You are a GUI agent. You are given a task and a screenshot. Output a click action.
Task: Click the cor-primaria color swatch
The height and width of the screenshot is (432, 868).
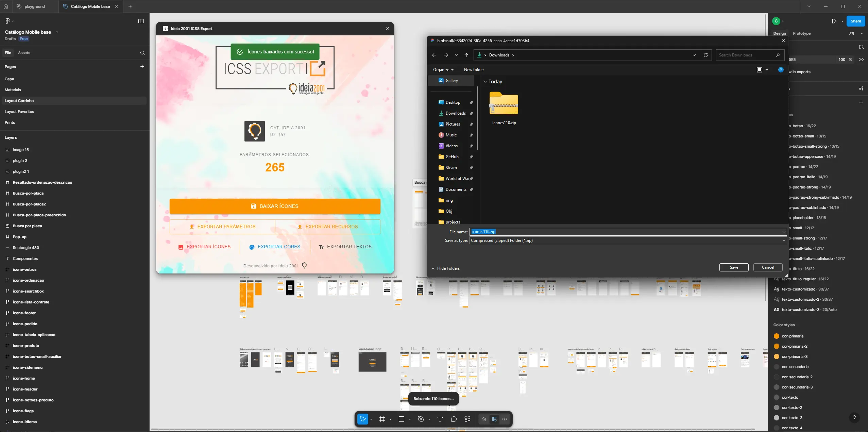(x=777, y=336)
